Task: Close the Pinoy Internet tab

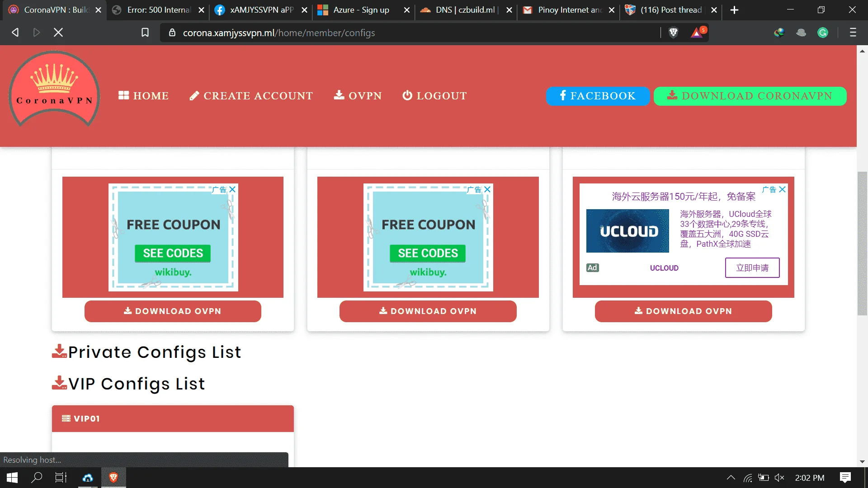Action: 612,10
